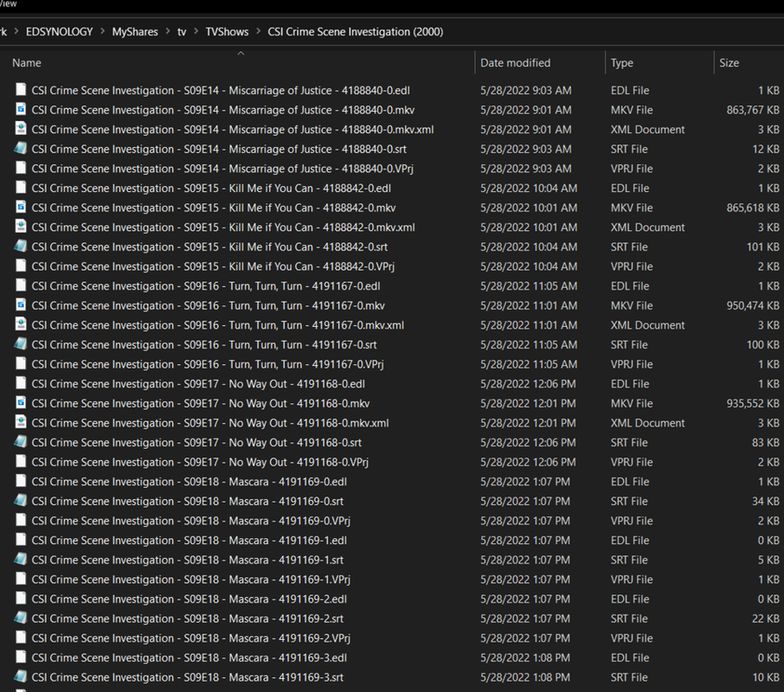This screenshot has height=692, width=784.
Task: Click the SRT icon for S09E16 Turn, Turn, Turn
Action: tap(21, 344)
